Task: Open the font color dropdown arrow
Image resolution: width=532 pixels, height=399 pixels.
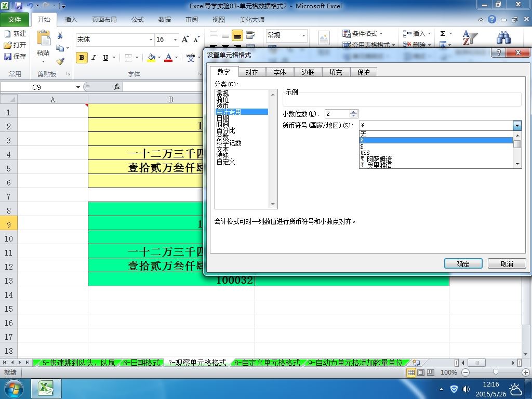Action: [177, 58]
